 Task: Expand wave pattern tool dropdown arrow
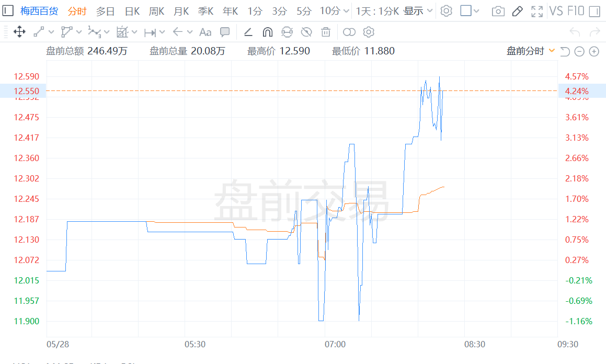click(107, 32)
